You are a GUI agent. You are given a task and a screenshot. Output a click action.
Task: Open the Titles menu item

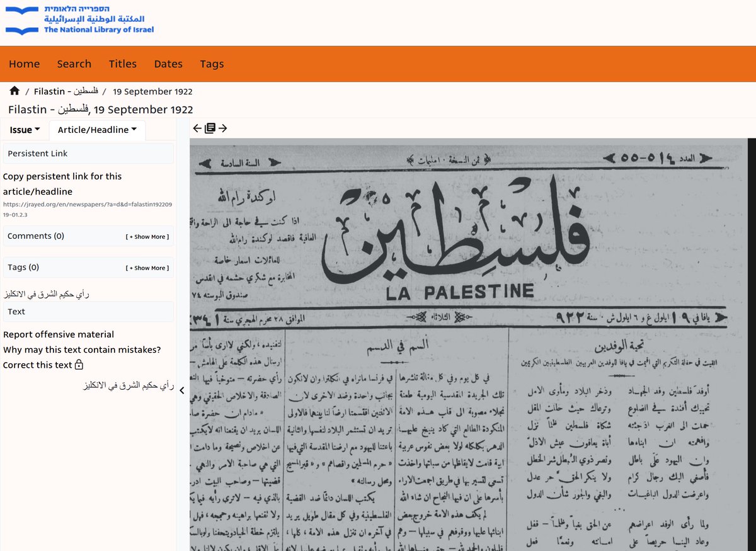[123, 64]
